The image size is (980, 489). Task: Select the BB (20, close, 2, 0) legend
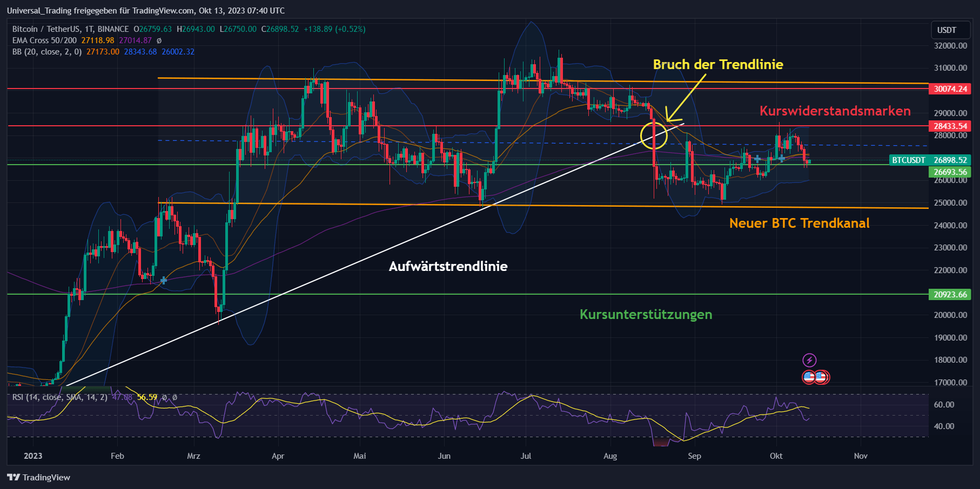pos(47,52)
